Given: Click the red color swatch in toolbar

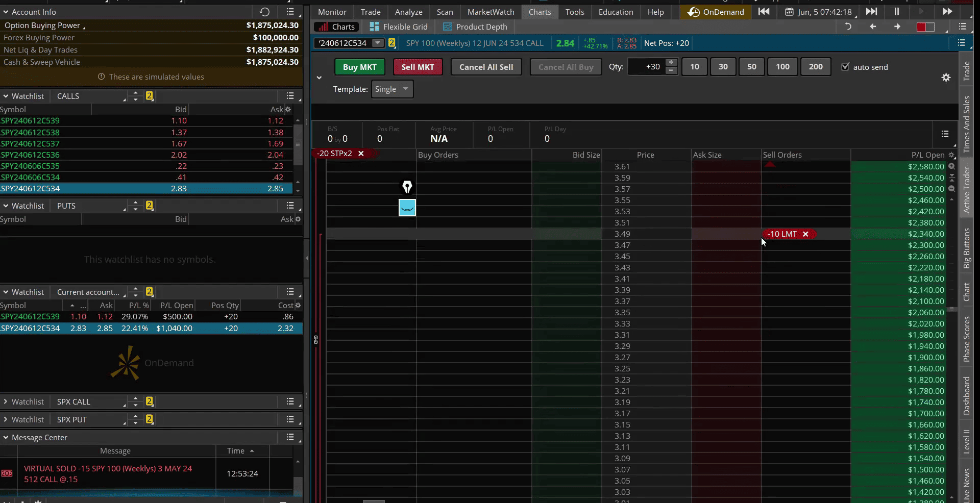Looking at the screenshot, I should click(921, 27).
